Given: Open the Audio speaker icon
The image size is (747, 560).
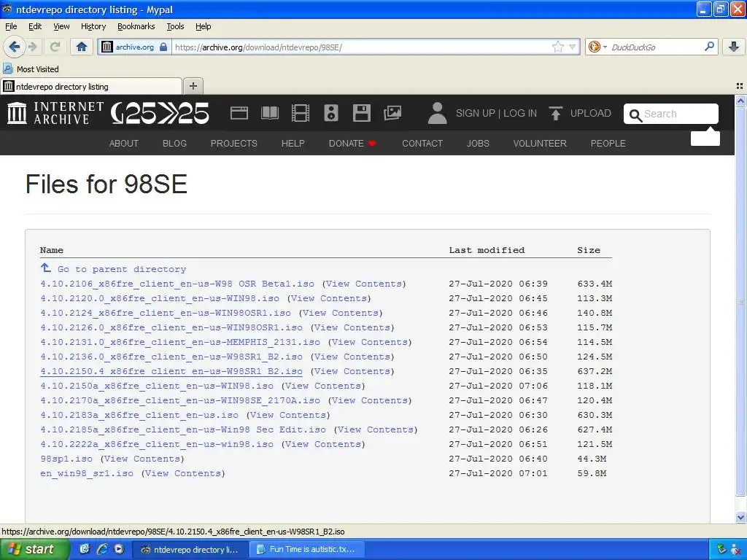Looking at the screenshot, I should click(x=331, y=113).
